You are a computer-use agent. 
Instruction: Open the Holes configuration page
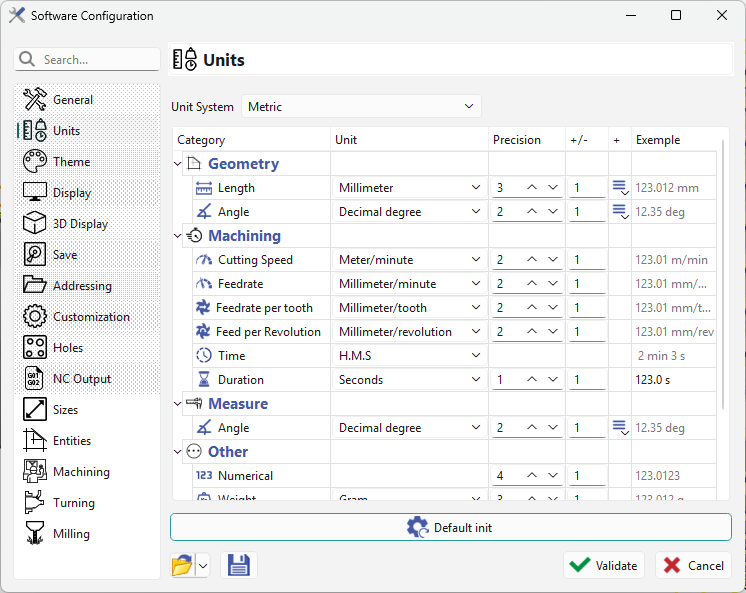(x=67, y=348)
